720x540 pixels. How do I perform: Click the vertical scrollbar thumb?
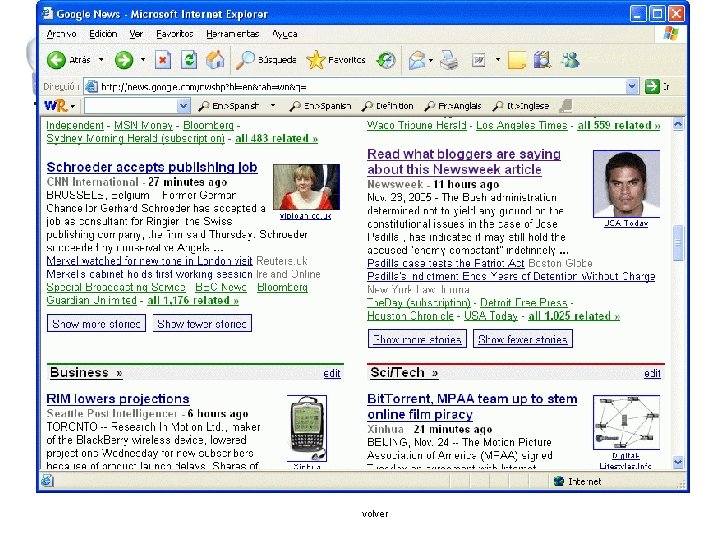[x=678, y=243]
